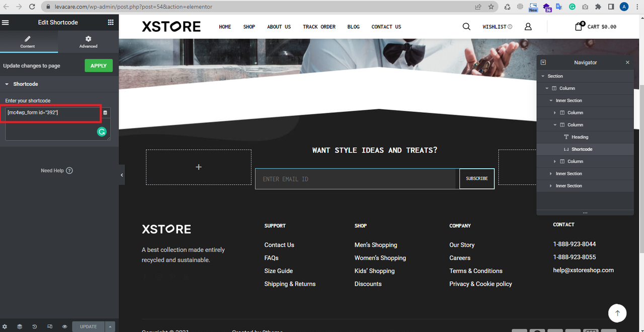Expand the third Inner Section in Navigator
The height and width of the screenshot is (332, 644).
551,186
